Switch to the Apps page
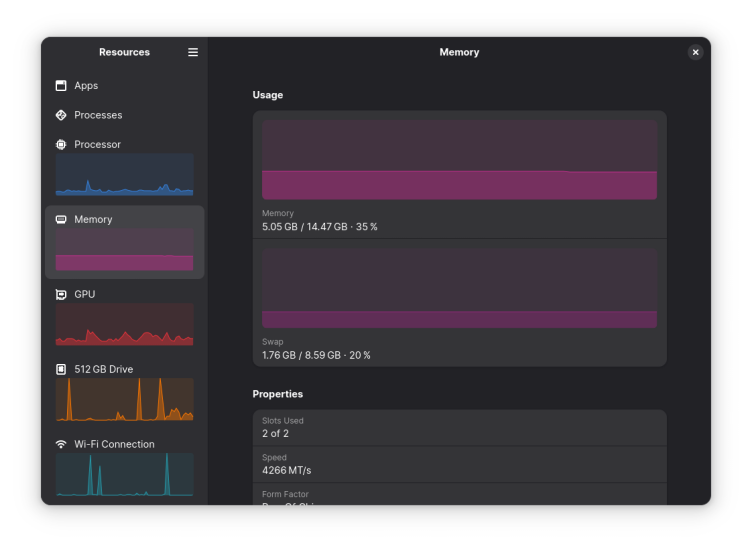The width and height of the screenshot is (752, 550). click(x=86, y=86)
